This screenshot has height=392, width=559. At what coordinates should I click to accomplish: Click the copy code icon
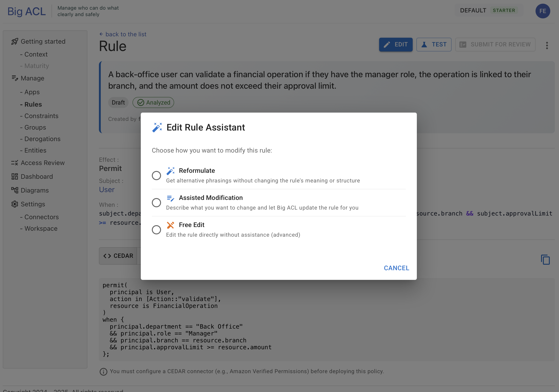pyautogui.click(x=545, y=259)
